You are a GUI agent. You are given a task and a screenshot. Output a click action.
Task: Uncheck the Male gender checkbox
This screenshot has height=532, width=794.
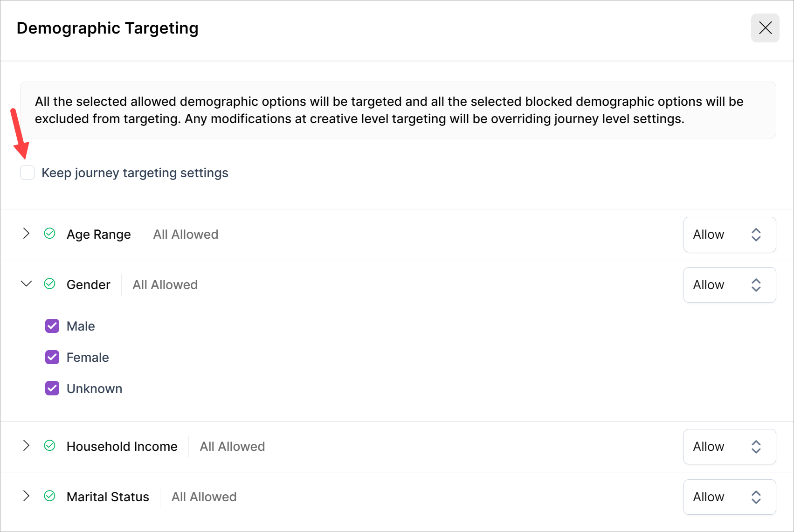[x=52, y=326]
